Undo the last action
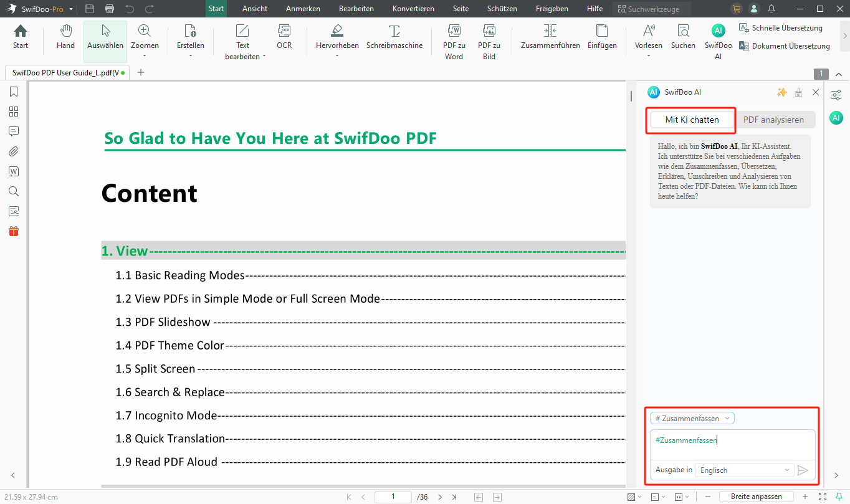 tap(130, 9)
